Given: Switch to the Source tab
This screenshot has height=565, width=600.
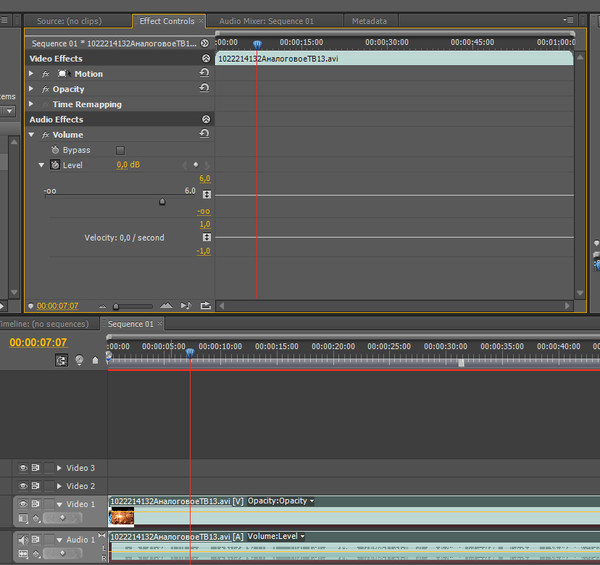Looking at the screenshot, I should 70,21.
